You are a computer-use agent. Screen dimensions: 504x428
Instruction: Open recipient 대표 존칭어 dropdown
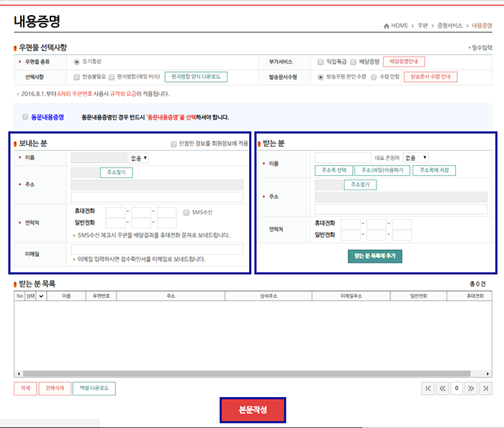point(416,158)
